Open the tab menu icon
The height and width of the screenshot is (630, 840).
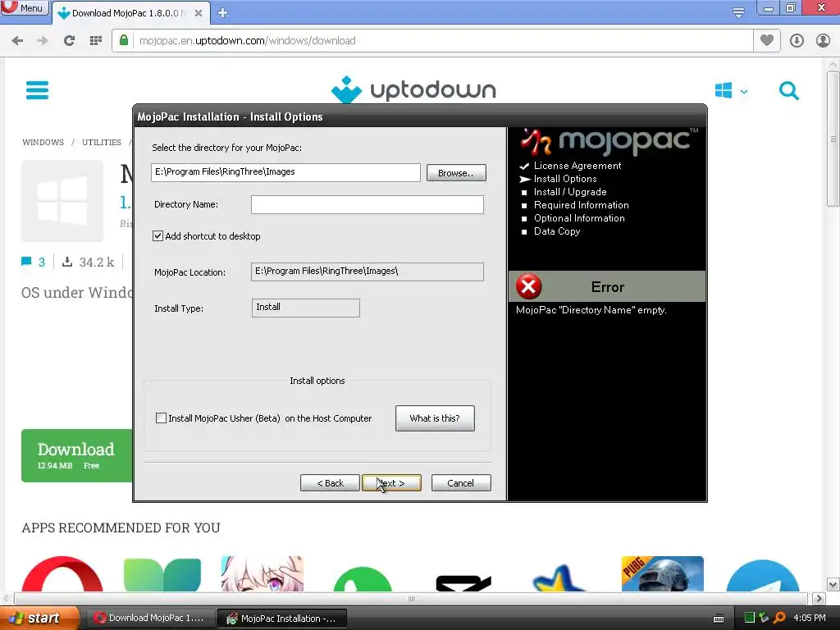point(739,13)
